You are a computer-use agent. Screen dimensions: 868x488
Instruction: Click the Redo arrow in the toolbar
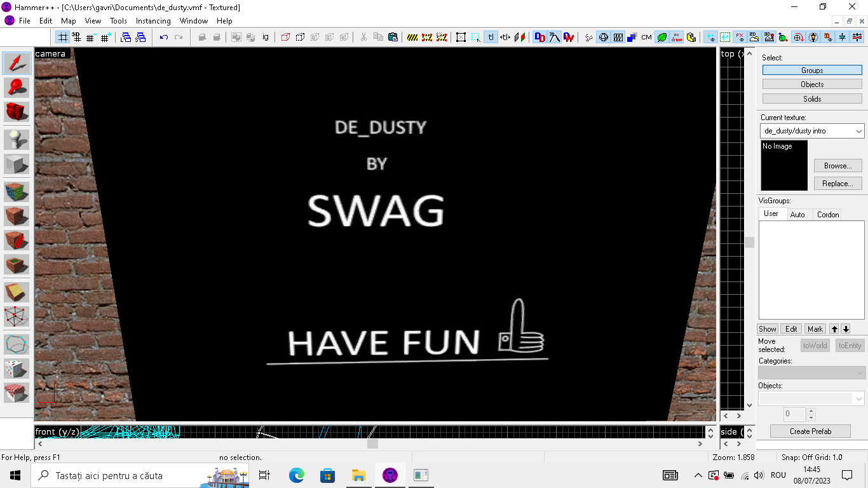click(179, 37)
